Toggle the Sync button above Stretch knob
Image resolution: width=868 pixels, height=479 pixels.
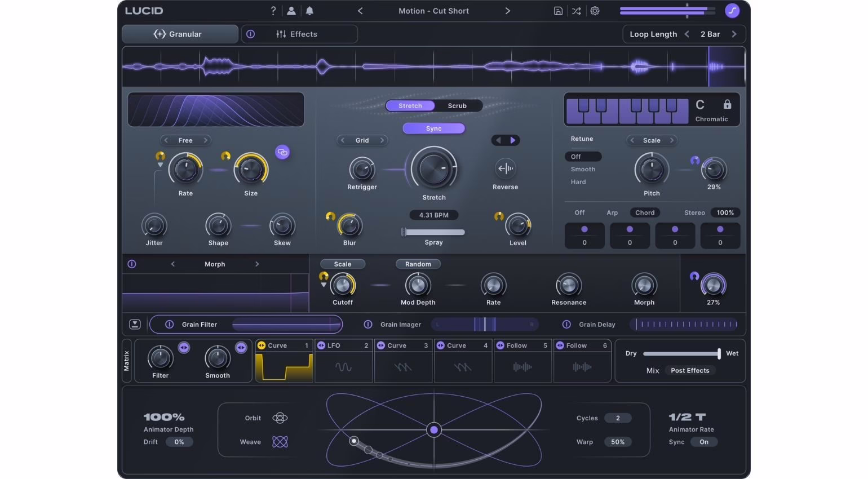433,128
